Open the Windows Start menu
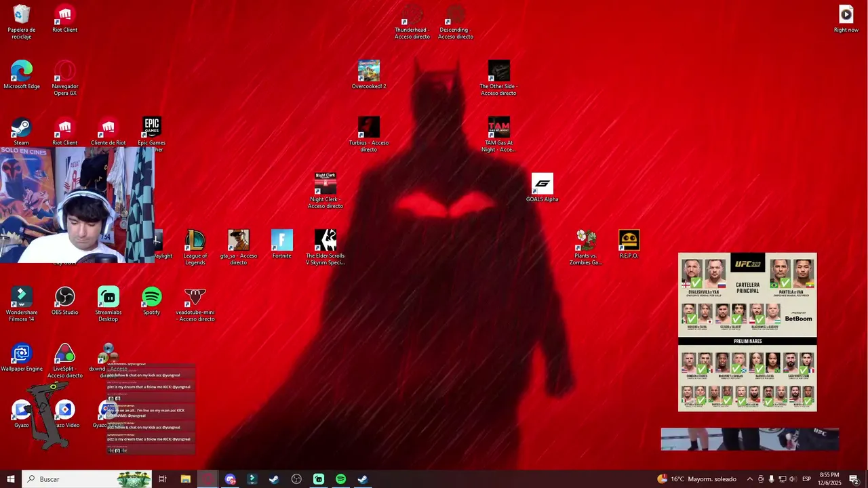Viewport: 868px width, 488px height. click(11, 479)
